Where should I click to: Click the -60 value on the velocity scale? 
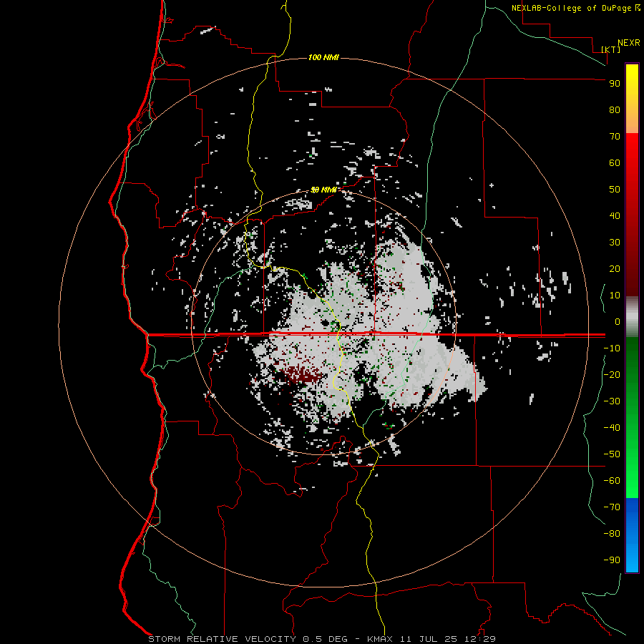point(612,481)
